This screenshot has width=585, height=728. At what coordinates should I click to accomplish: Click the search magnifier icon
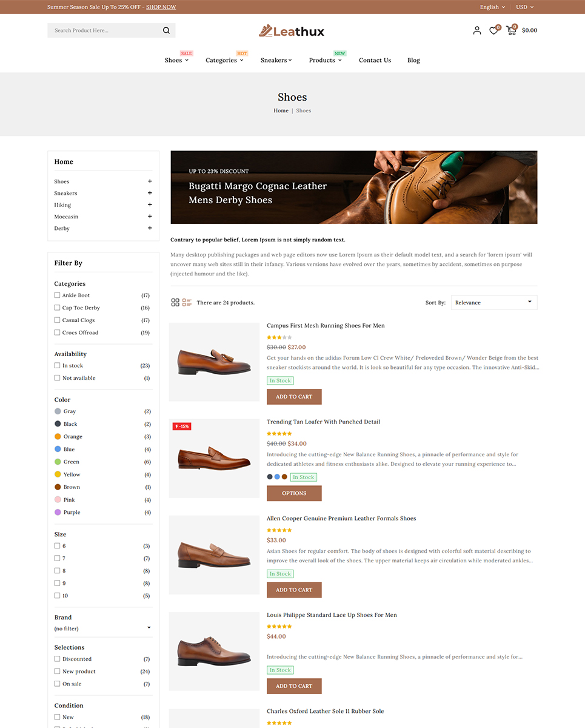point(166,30)
